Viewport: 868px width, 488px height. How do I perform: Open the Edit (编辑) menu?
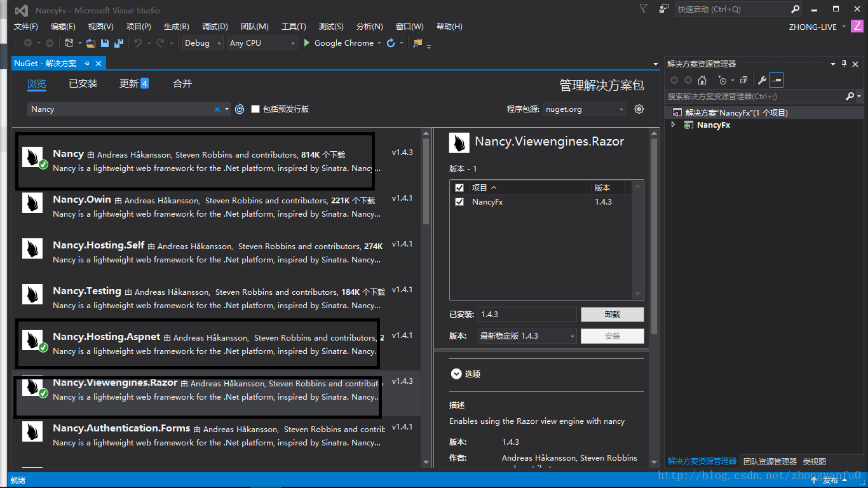(63, 27)
